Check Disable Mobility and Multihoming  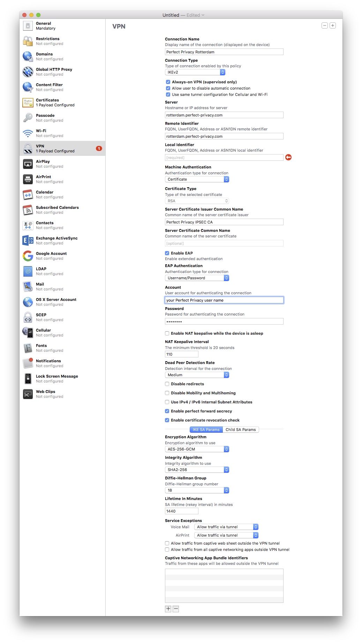(167, 393)
